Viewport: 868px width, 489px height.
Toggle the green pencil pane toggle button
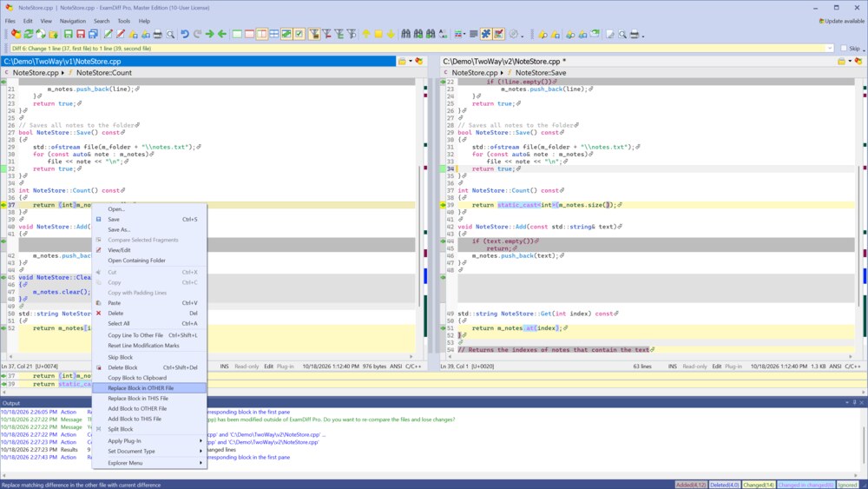(x=286, y=35)
